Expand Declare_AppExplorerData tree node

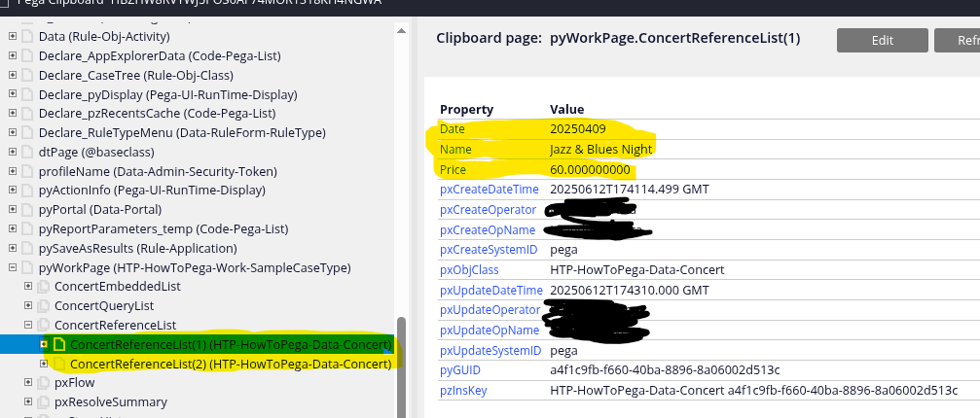tap(13, 56)
